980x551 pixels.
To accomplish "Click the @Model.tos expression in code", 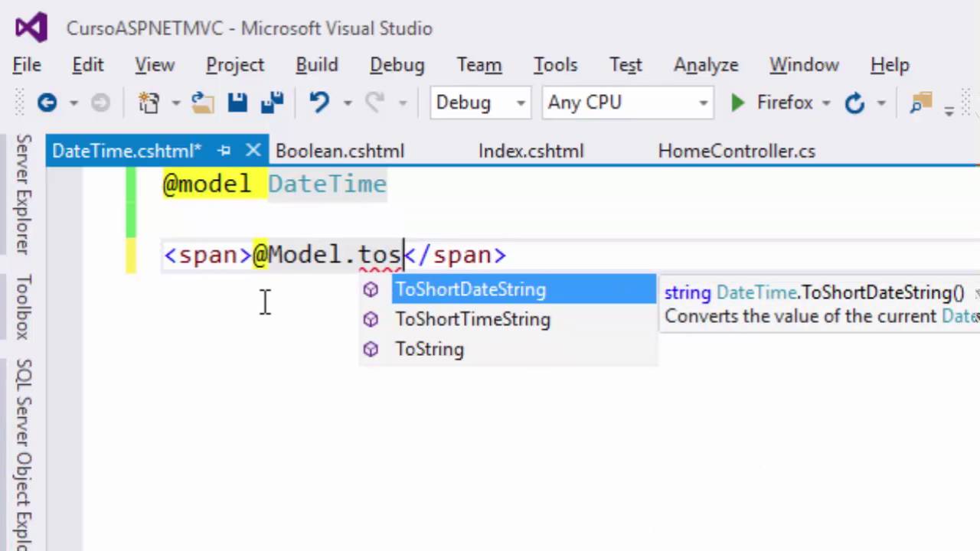I will pos(328,255).
